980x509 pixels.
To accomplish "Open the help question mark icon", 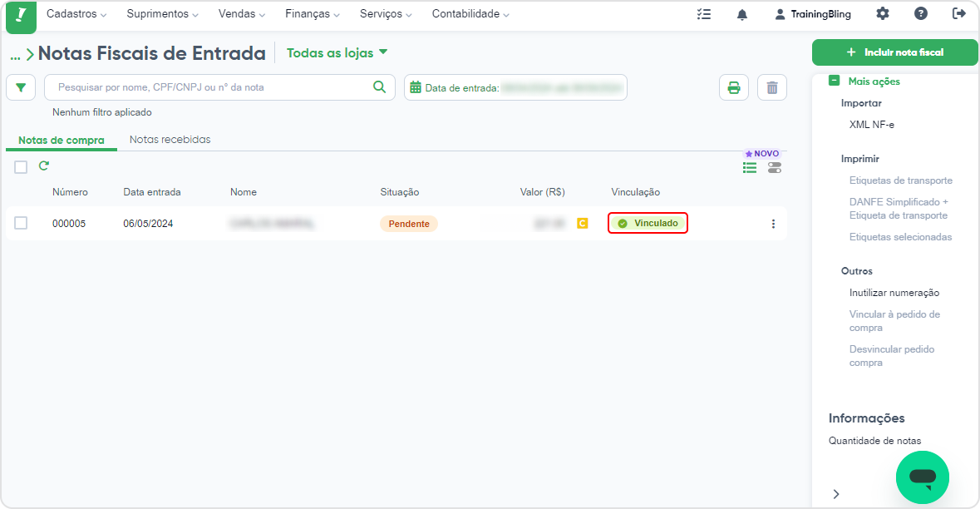I will tap(921, 13).
